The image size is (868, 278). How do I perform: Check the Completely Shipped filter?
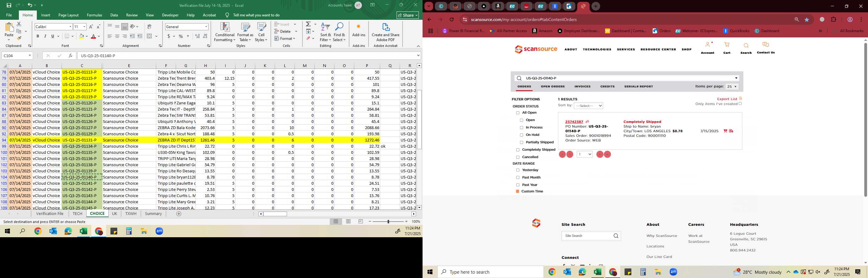518,150
